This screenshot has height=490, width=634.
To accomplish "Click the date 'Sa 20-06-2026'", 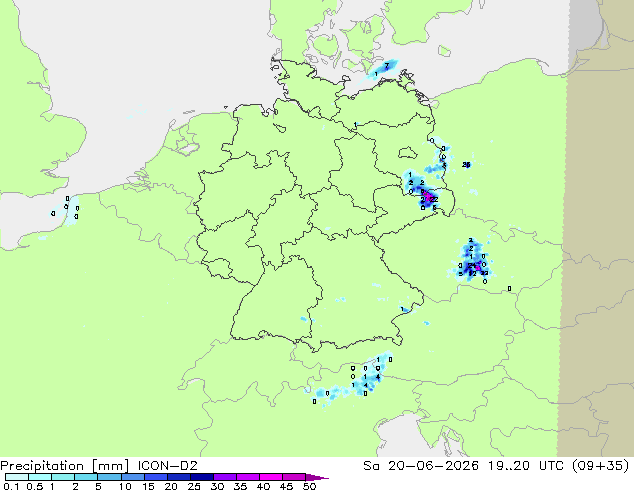I will tap(421, 466).
